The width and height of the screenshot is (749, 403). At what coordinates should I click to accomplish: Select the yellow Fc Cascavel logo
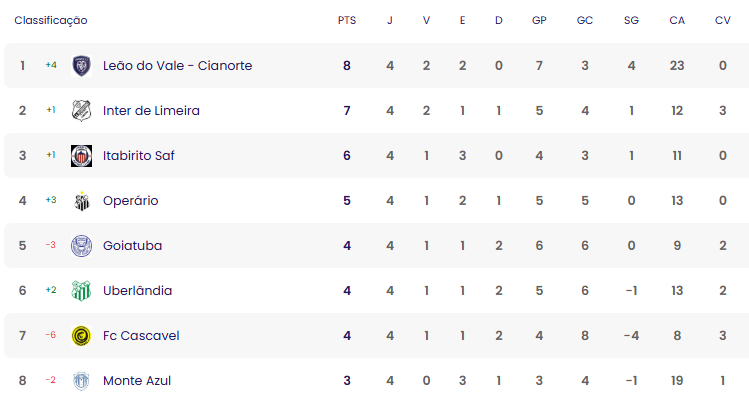point(81,336)
